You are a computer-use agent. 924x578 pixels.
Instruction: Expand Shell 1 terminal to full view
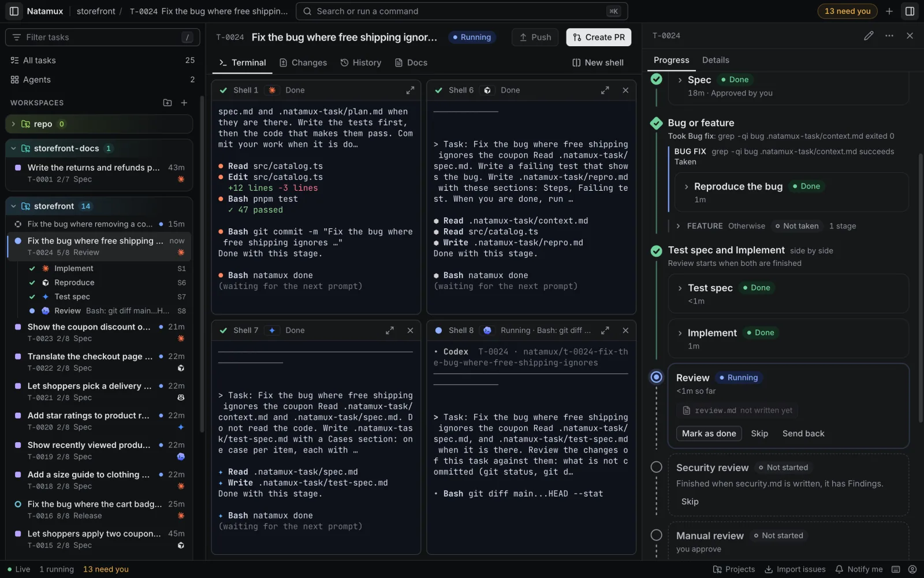[410, 90]
